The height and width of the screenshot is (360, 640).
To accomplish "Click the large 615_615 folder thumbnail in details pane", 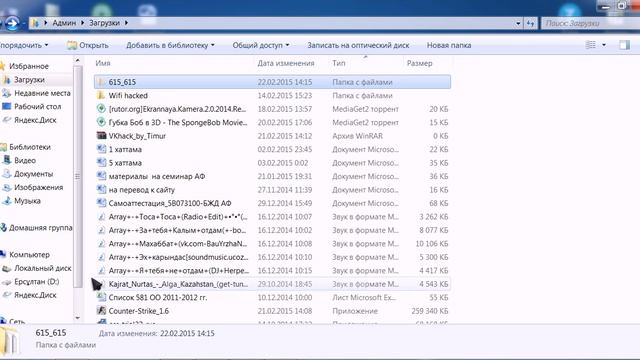I will 9,340.
